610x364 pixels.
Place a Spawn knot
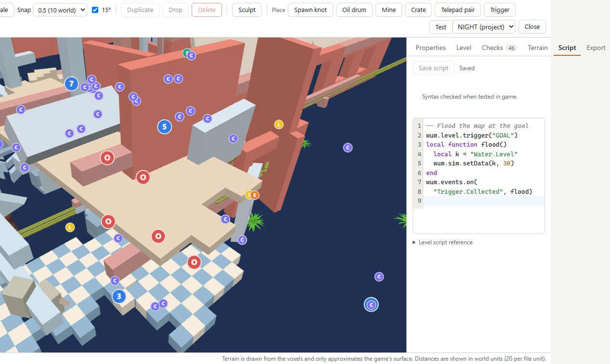tap(311, 10)
